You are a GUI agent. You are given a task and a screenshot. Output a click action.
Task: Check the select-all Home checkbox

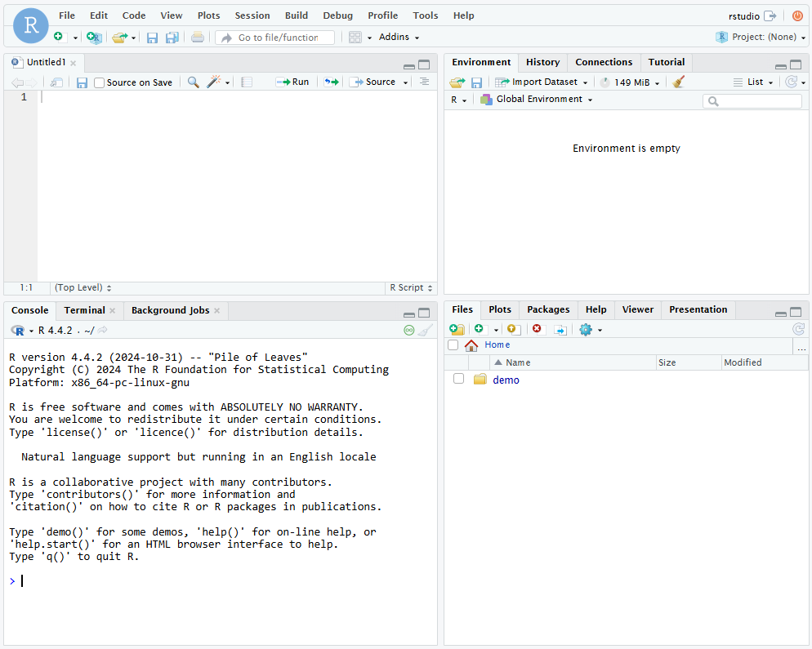(453, 345)
